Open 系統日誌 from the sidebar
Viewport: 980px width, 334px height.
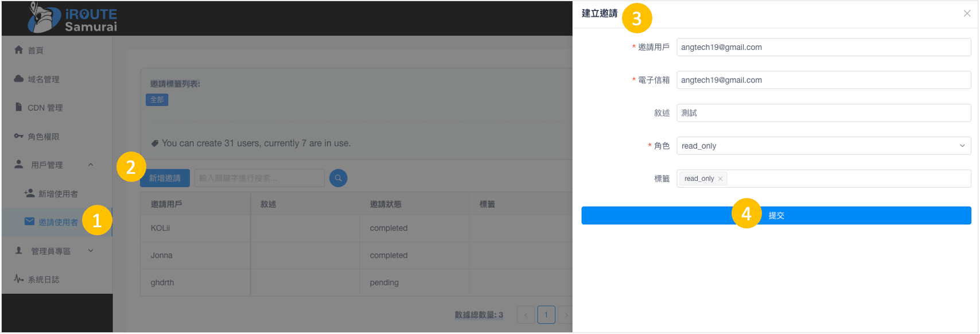tap(44, 279)
